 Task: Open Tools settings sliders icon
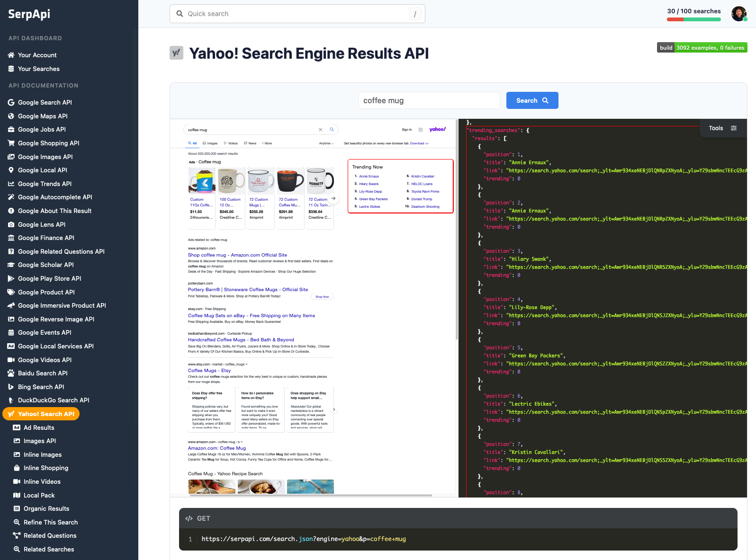click(734, 128)
